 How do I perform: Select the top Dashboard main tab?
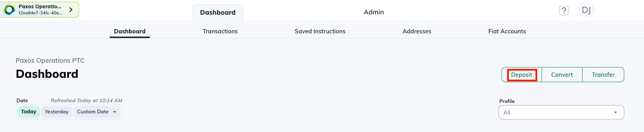[218, 13]
